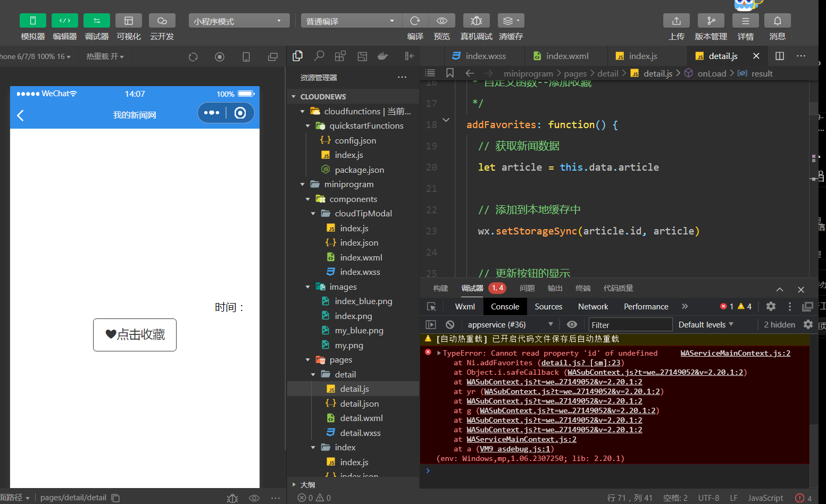The image size is (826, 504).
Task: Click the upload icon (上传)
Action: point(677,21)
